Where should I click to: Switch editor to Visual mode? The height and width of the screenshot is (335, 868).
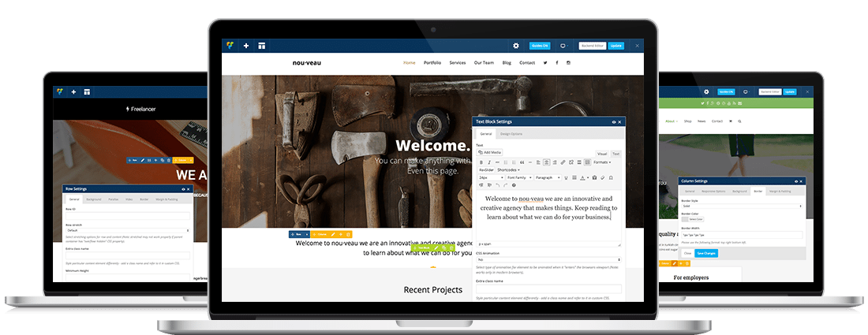601,153
